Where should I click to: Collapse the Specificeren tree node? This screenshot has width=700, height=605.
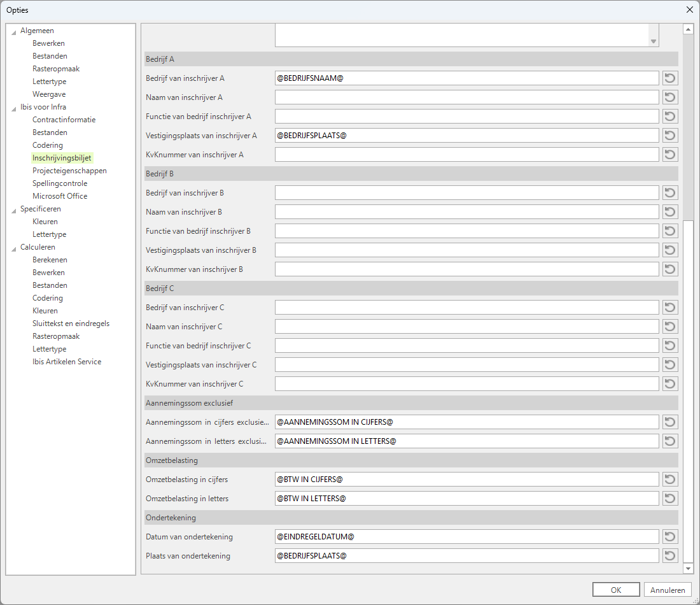point(14,210)
